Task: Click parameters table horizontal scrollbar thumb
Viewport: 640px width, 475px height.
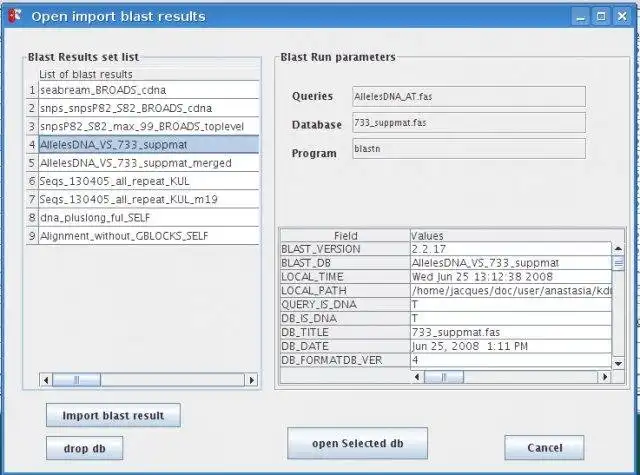Action: click(x=444, y=377)
